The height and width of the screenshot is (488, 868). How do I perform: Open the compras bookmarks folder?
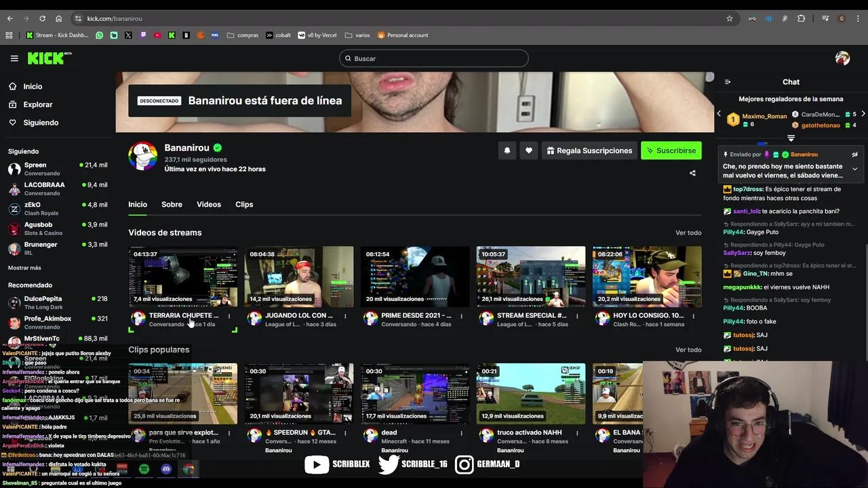point(243,35)
